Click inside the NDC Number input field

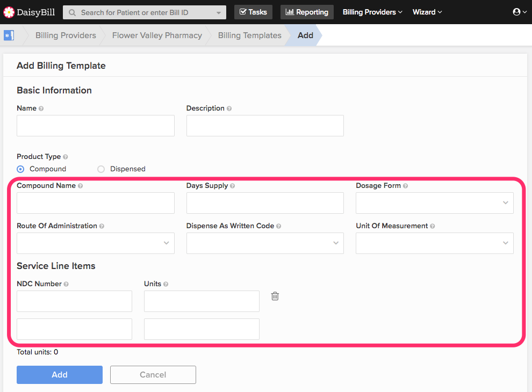point(74,301)
